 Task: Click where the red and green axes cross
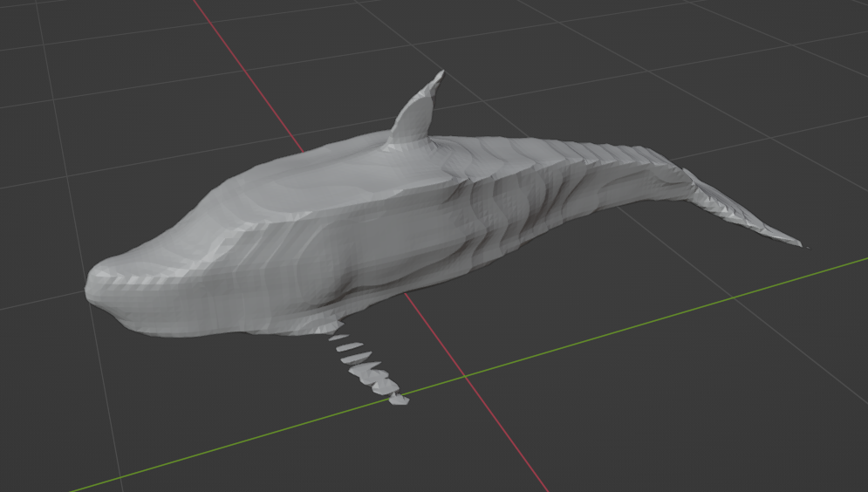(464, 376)
